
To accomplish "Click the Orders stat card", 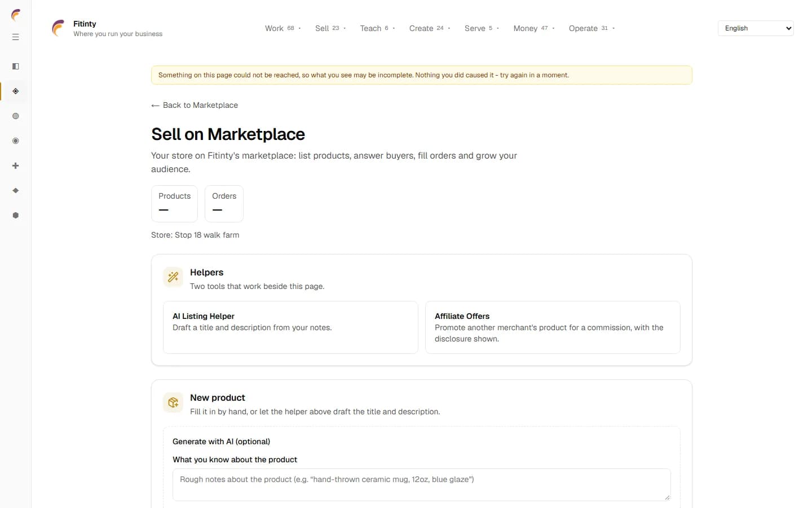I will 224,204.
